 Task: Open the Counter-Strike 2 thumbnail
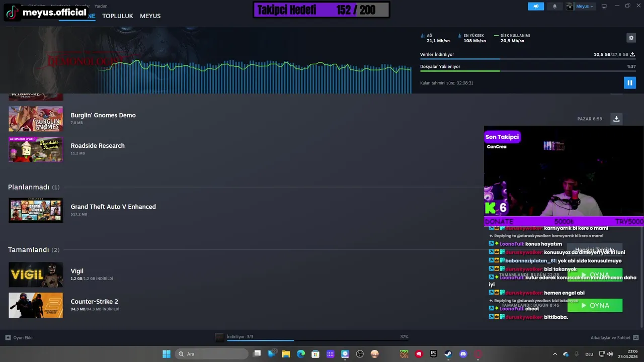click(36, 305)
